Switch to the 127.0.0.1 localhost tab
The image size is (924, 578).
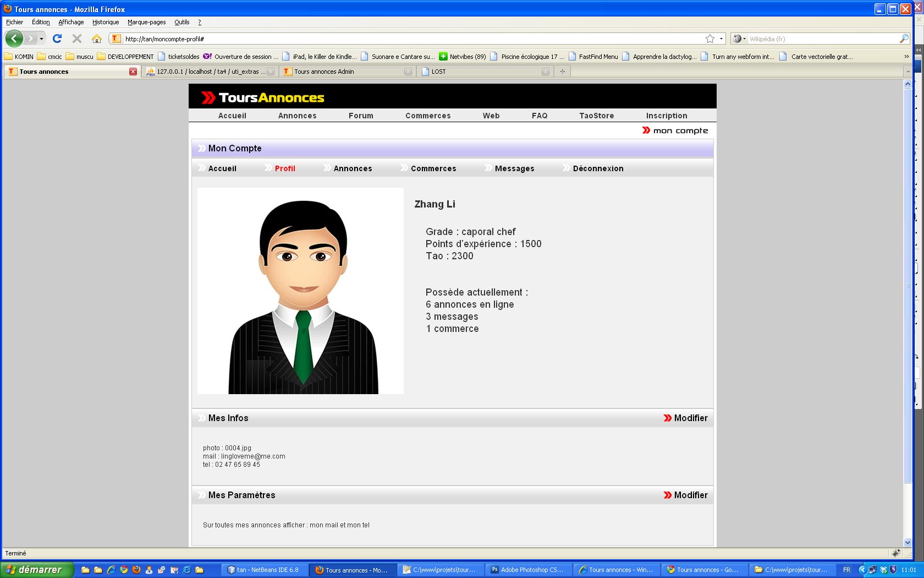(210, 72)
